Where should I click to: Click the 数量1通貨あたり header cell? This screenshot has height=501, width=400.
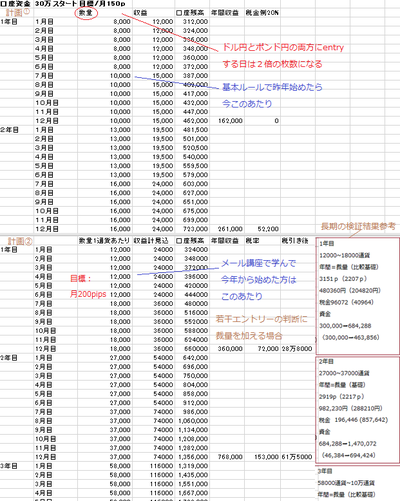pos(105,241)
